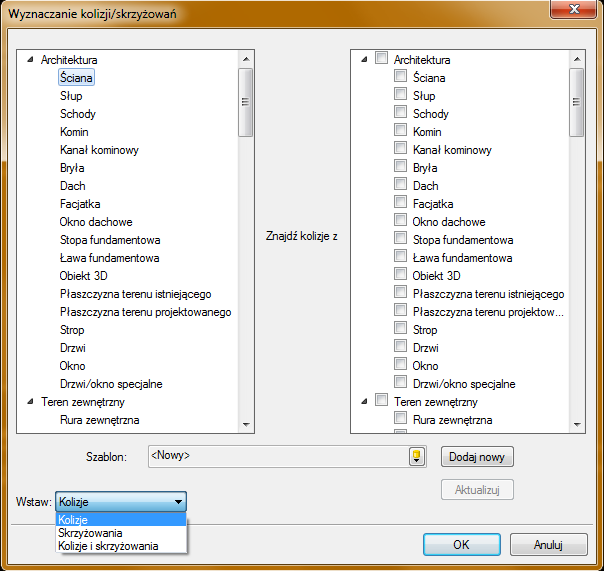Viewport: 604px width, 571px height.
Task: Click the Aktualizuj button
Action: (x=477, y=490)
